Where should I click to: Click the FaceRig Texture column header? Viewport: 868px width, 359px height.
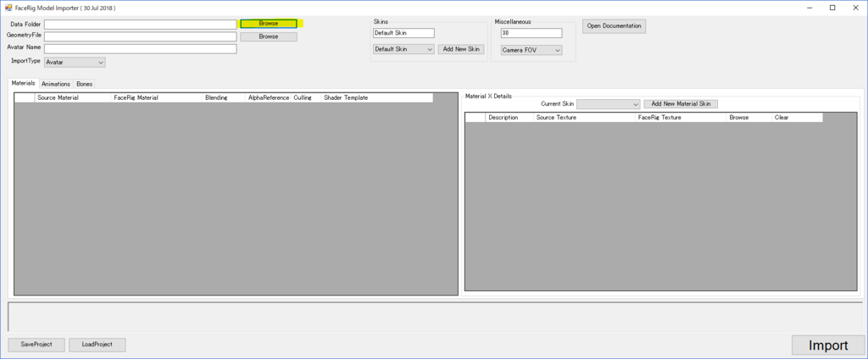tap(681, 118)
